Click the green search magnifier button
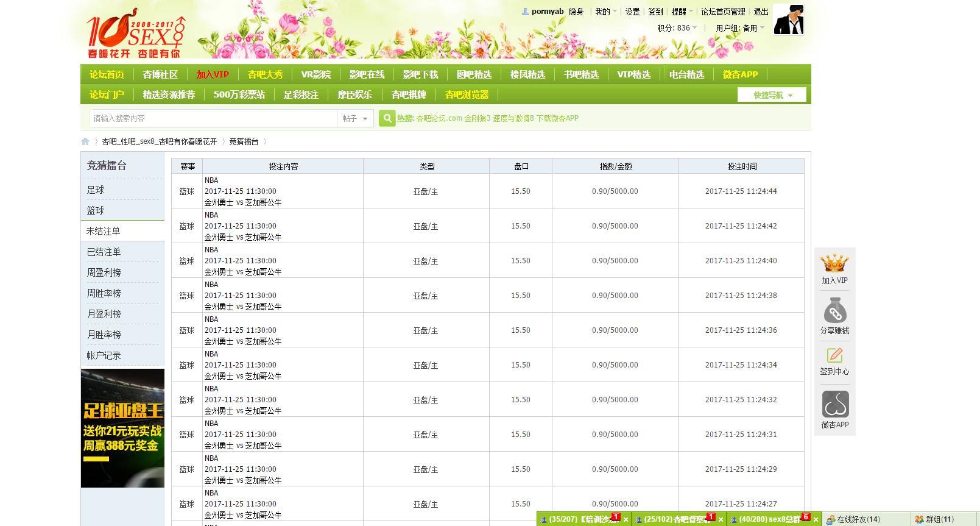 point(387,118)
